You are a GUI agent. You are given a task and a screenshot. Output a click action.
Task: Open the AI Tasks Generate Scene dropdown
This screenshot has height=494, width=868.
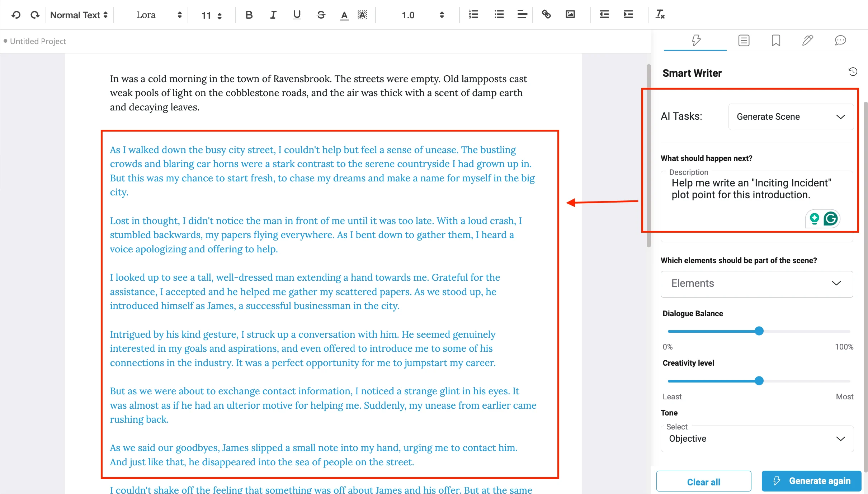click(791, 117)
